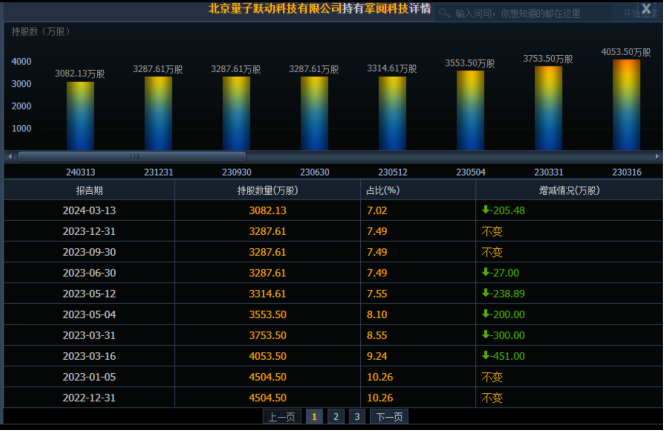The height and width of the screenshot is (431, 664).
Task: Click the left arrow of chart scrollbar
Action: click(x=10, y=156)
